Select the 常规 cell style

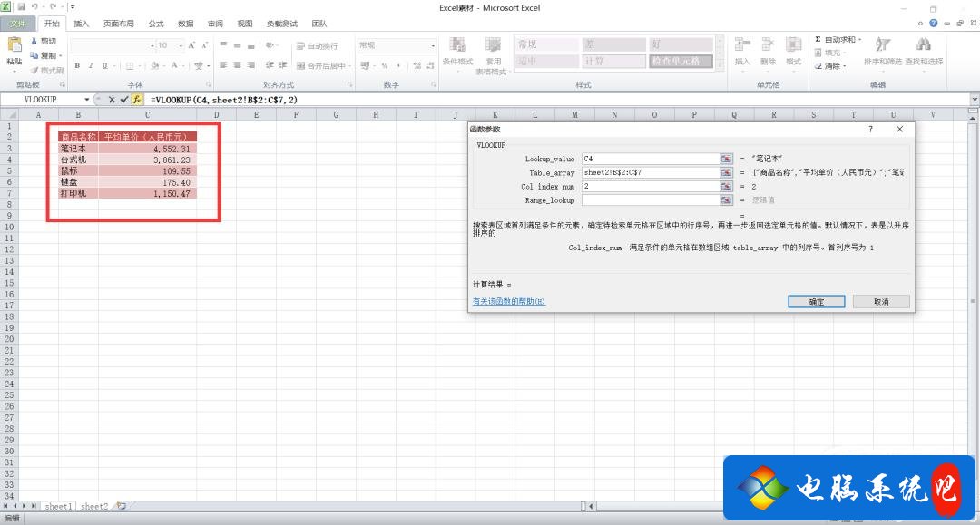click(x=547, y=44)
